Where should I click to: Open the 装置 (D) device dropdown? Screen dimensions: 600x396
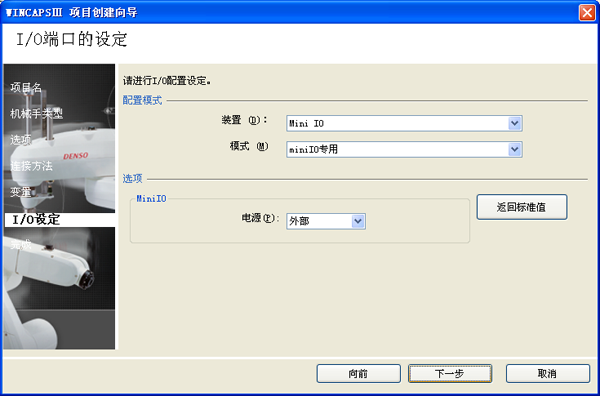pyautogui.click(x=404, y=124)
